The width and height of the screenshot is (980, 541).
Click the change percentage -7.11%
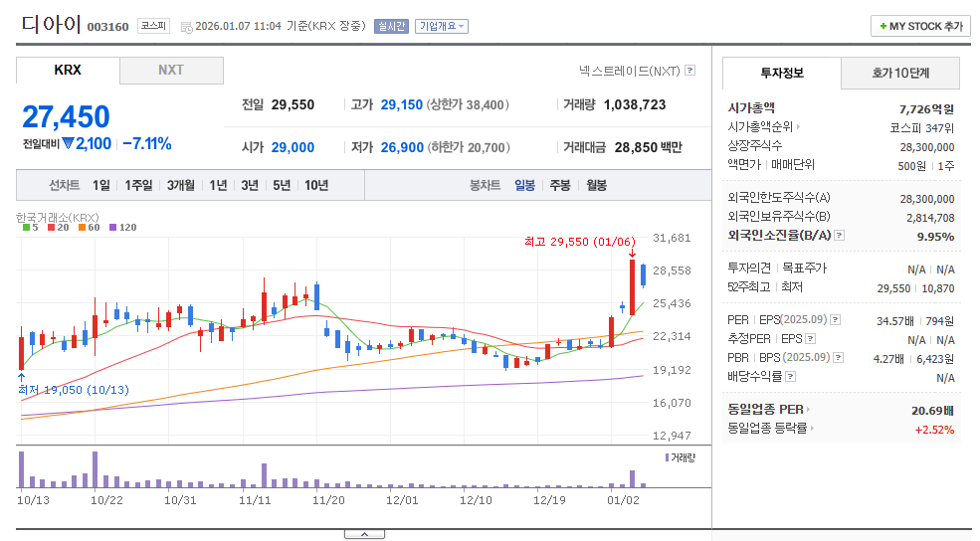click(147, 143)
